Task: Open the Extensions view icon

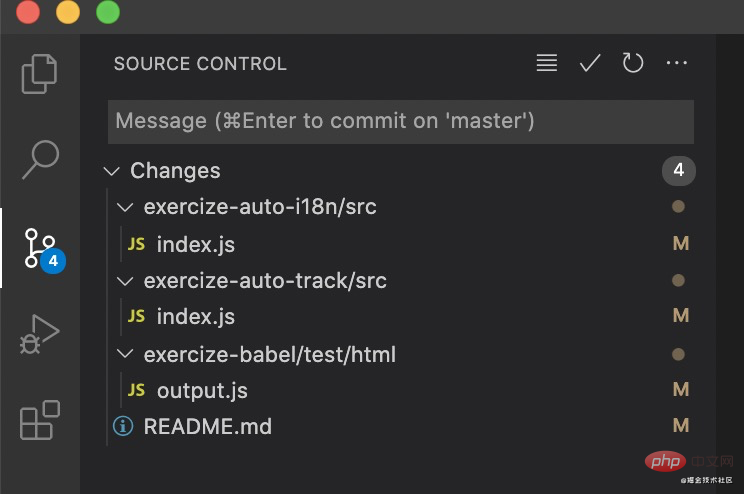Action: [41, 420]
